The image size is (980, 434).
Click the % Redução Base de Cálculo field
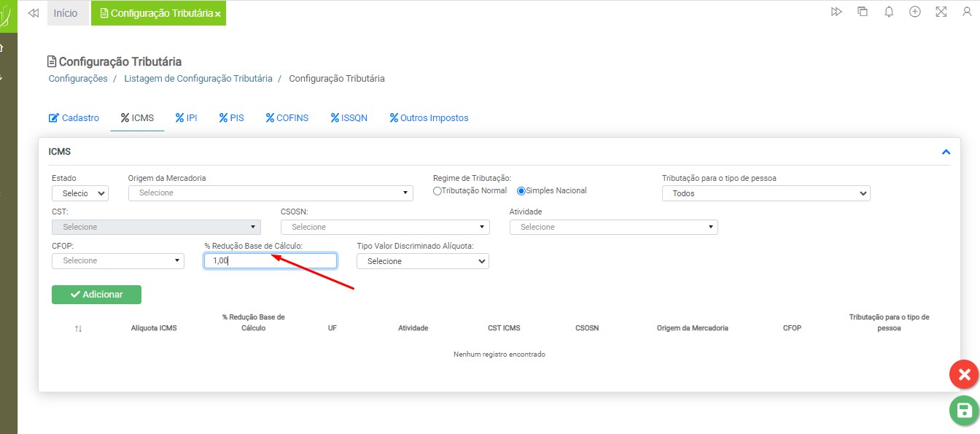[270, 261]
